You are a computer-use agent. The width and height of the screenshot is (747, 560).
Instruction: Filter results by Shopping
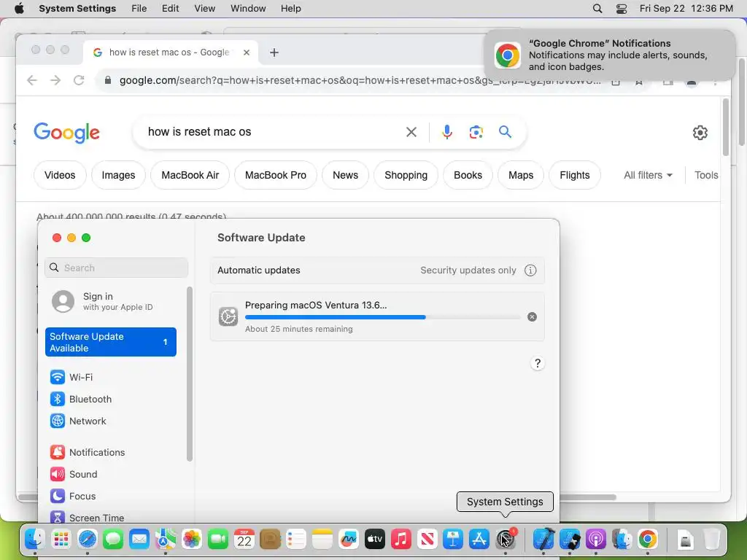406,175
